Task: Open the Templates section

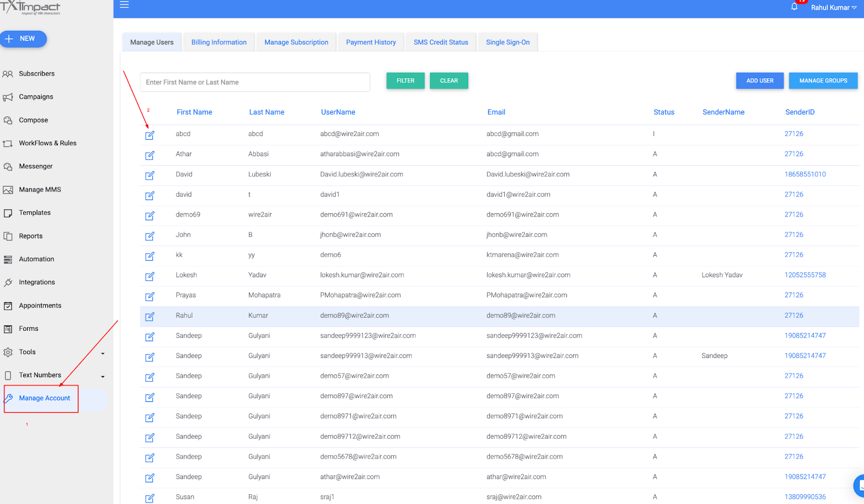Action: pos(36,213)
